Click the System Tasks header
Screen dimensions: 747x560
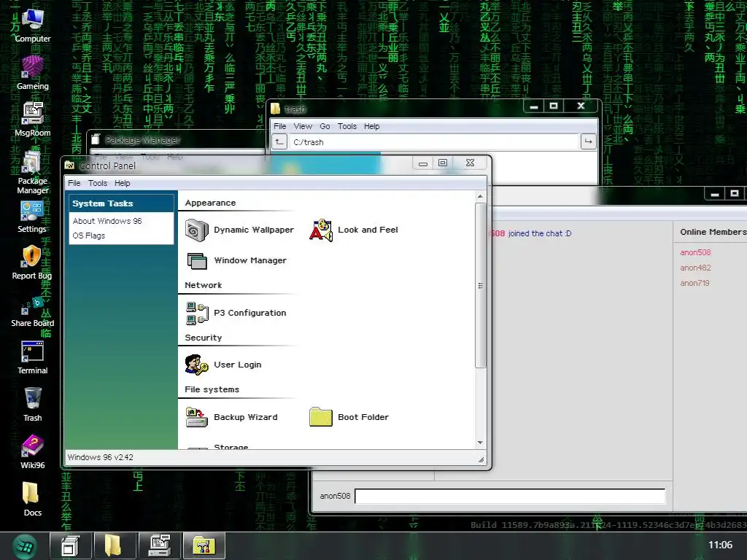[x=122, y=203]
